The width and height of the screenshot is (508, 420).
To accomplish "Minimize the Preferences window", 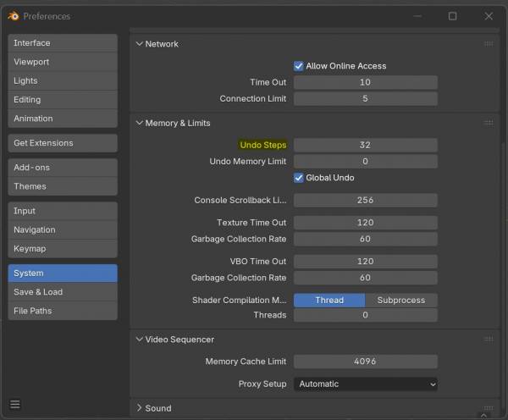I will click(x=414, y=16).
